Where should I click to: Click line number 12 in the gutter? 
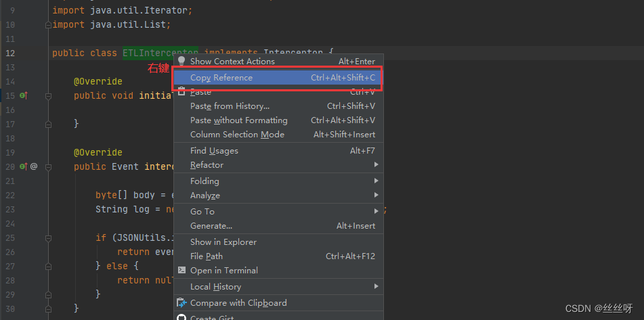pyautogui.click(x=11, y=53)
